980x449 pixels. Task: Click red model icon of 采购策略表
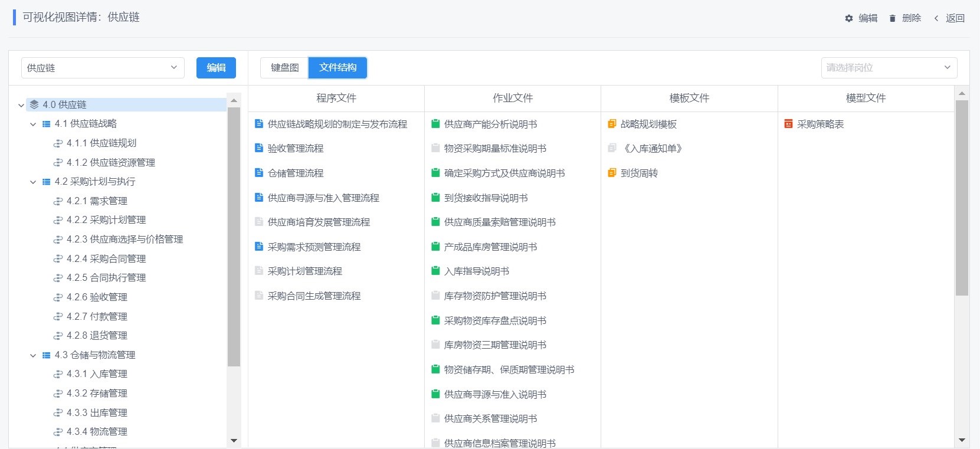pyautogui.click(x=788, y=124)
